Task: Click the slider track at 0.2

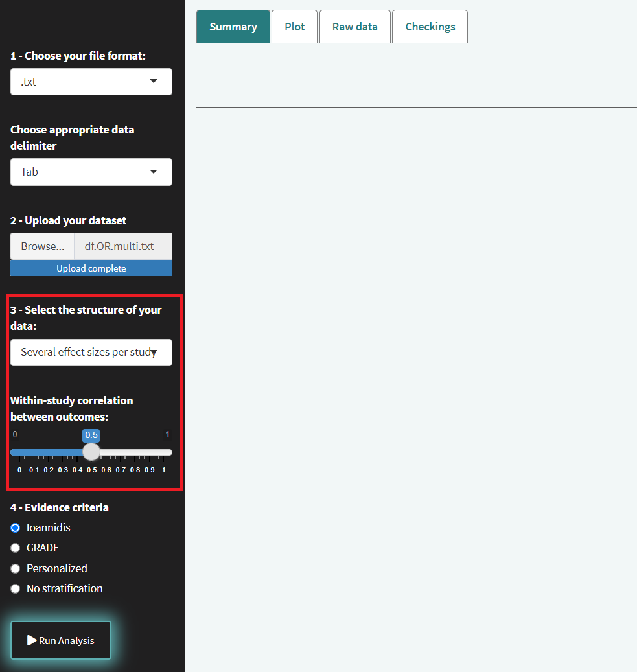Action: coord(49,452)
